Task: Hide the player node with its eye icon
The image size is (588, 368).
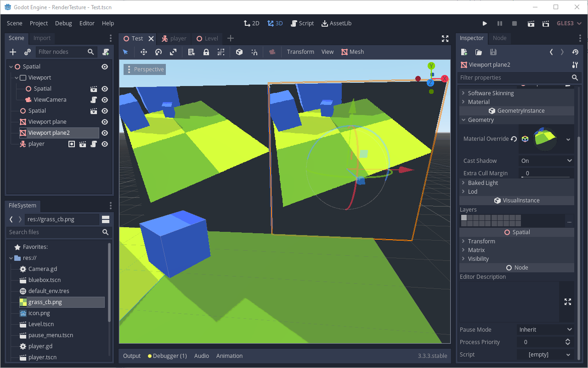Action: pos(104,144)
